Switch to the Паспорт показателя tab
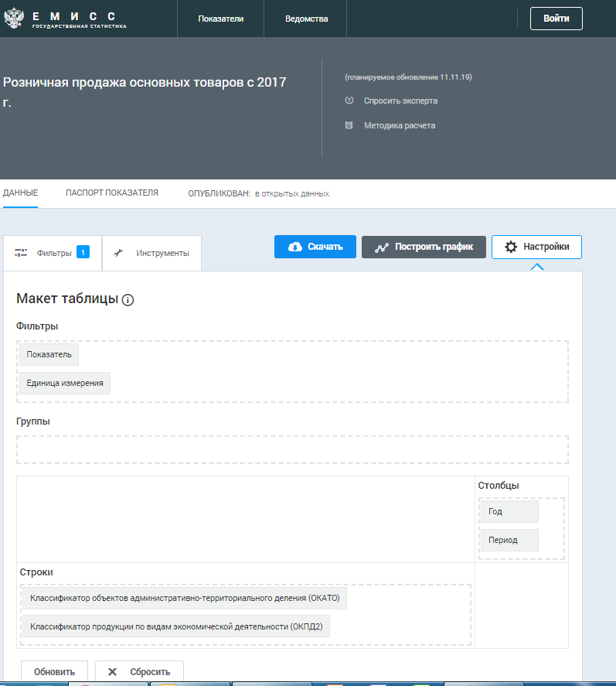 [112, 193]
